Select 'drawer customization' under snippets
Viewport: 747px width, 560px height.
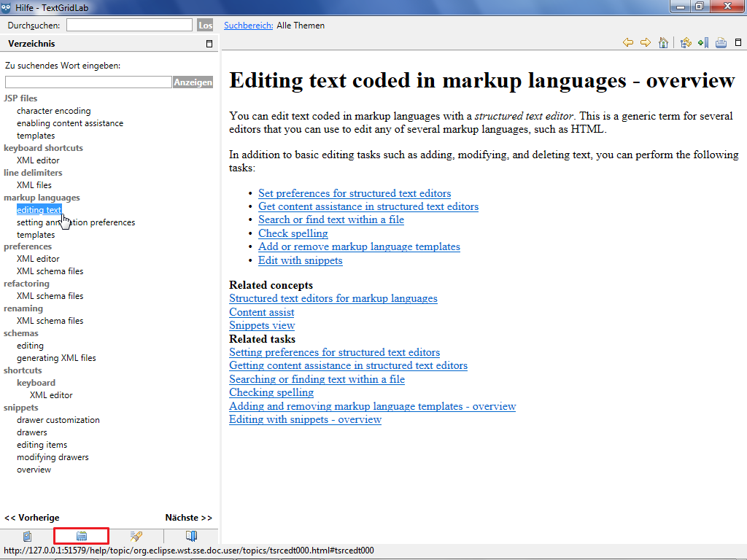(58, 420)
